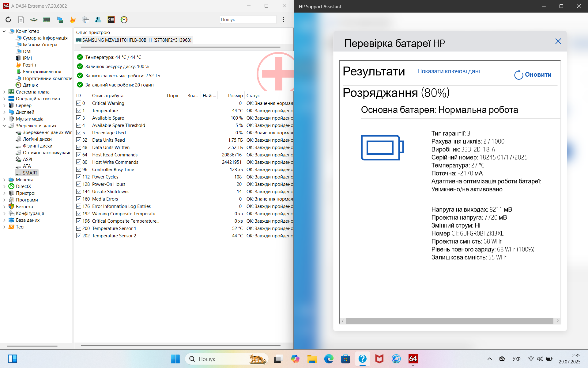Image resolution: width=588 pixels, height=368 pixels.
Task: Sort by the Розмір column header
Action: 235,96
